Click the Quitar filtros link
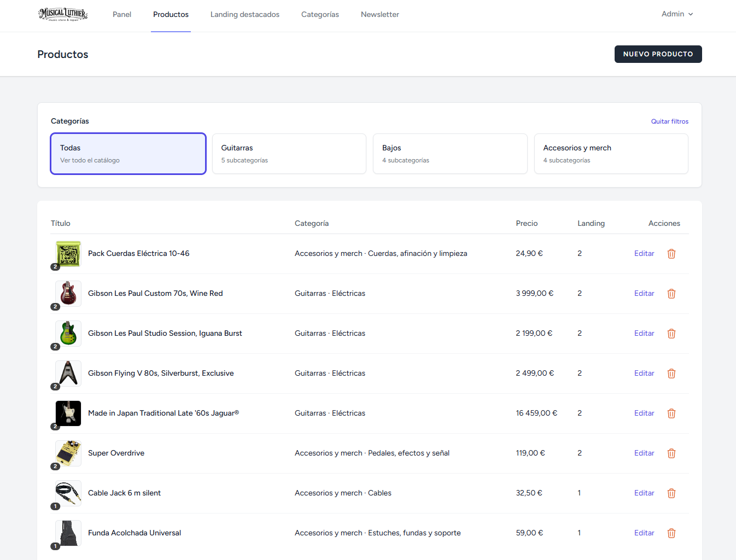Screen dimensions: 736x560 click(670, 121)
